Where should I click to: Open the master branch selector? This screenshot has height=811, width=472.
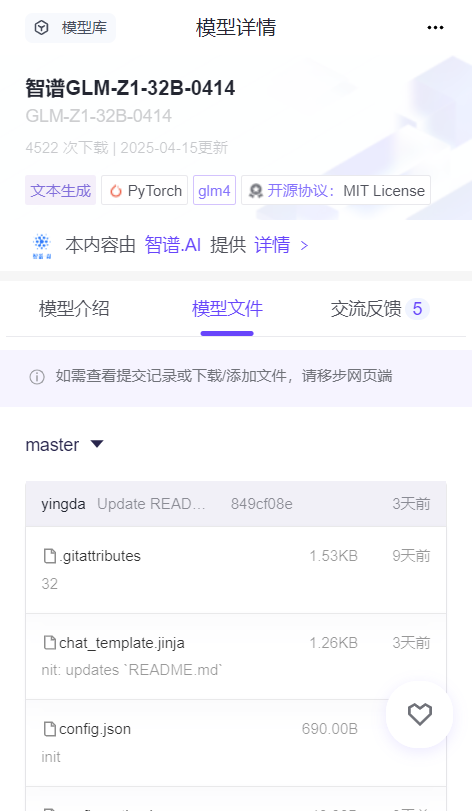(x=65, y=445)
